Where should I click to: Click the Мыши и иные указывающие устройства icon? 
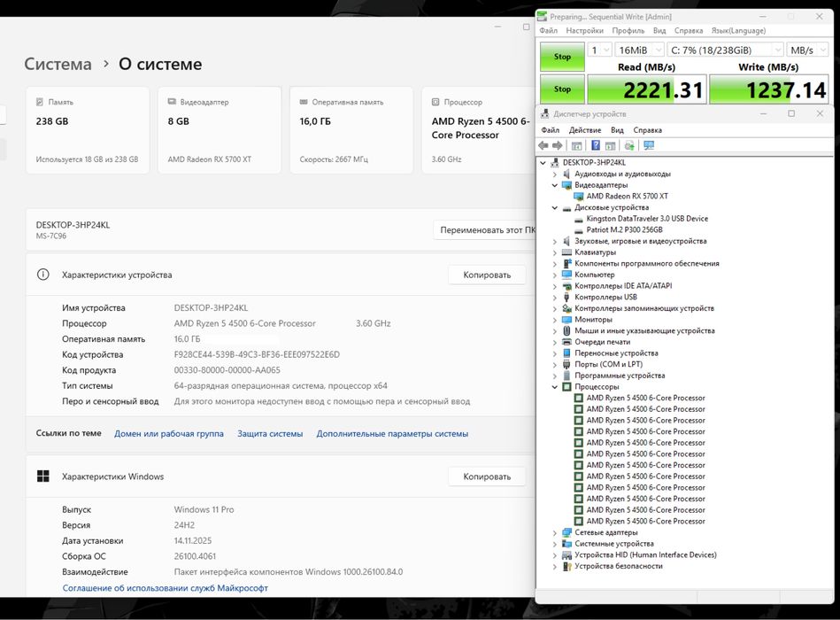click(566, 330)
